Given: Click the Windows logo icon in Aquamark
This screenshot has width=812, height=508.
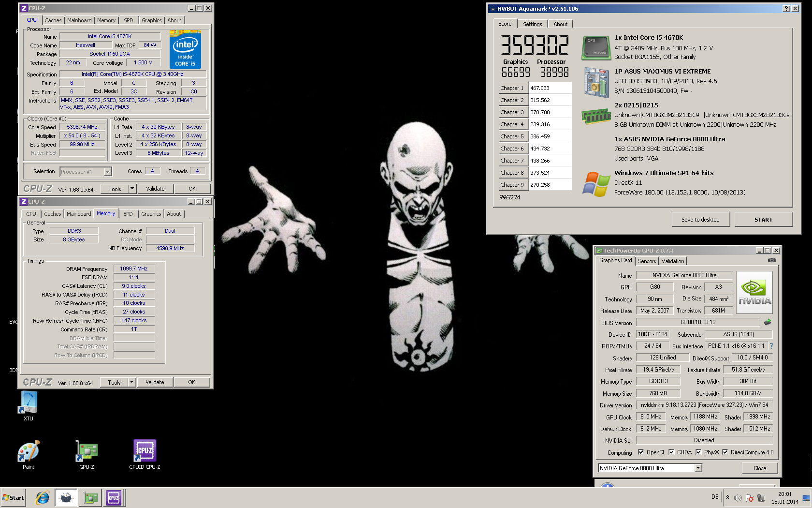Looking at the screenshot, I should point(596,184).
